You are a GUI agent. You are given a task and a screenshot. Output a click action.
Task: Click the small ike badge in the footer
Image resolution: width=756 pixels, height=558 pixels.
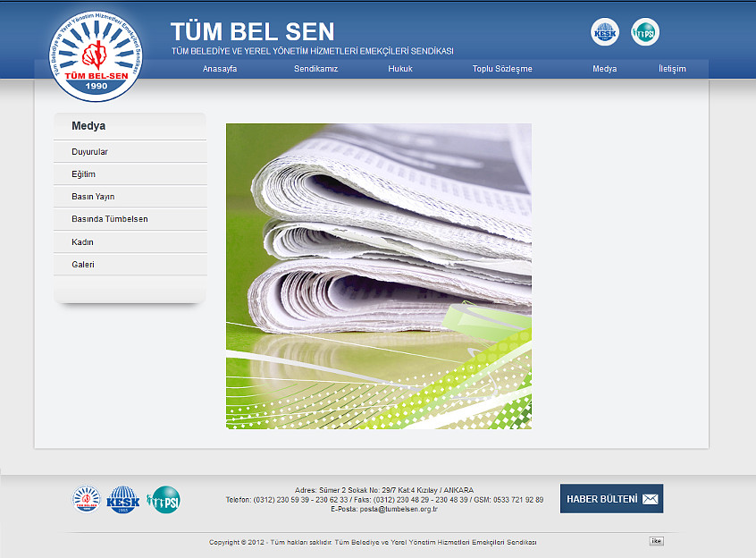pos(656,541)
